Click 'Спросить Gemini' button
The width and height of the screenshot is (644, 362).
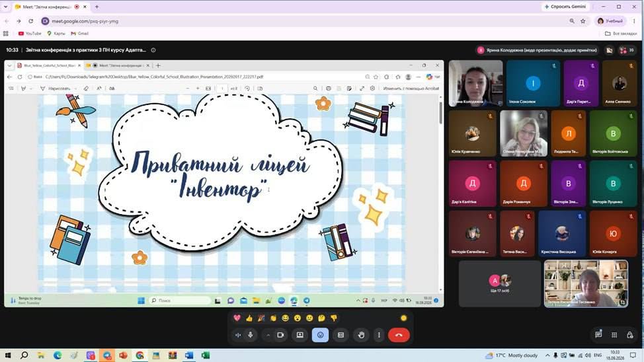565,7
